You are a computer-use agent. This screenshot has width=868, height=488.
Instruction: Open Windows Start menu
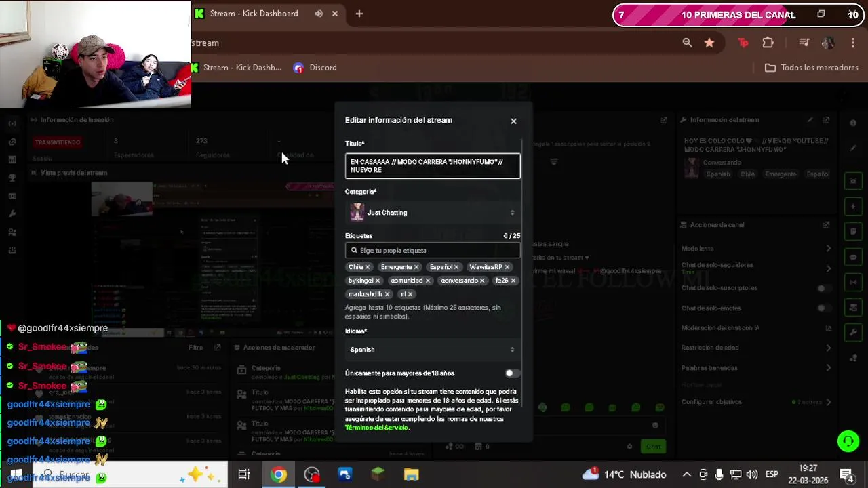point(16,474)
